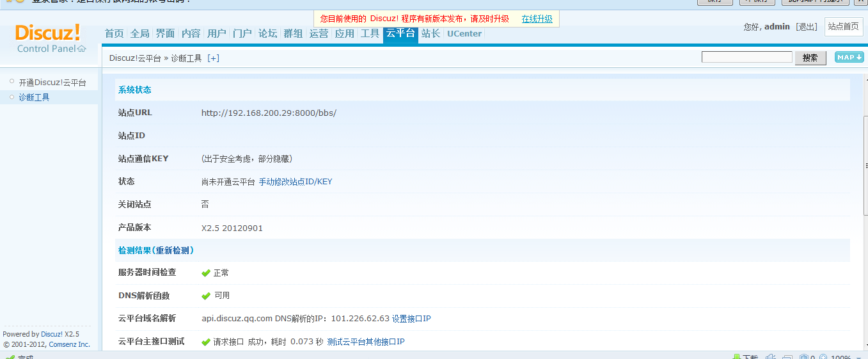
Task: Click the Discuz! link in the footer
Action: tap(52, 334)
